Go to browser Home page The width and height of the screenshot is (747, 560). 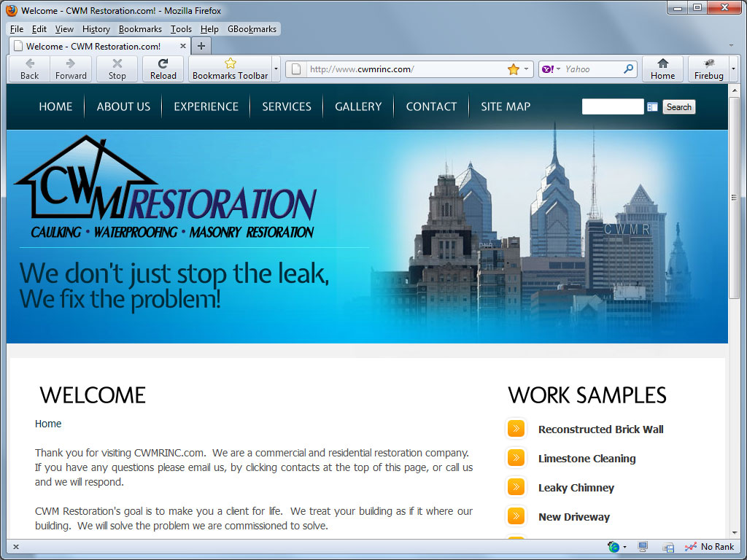coord(662,69)
